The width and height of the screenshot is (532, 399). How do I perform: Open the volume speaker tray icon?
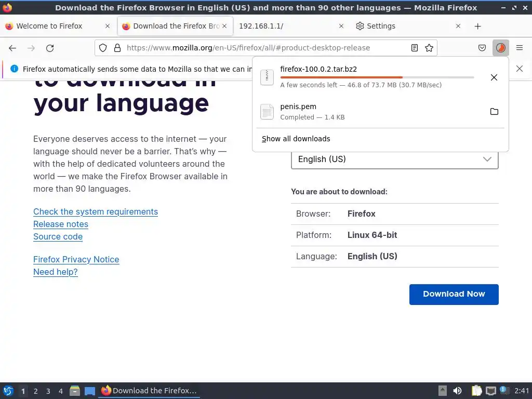point(457,391)
